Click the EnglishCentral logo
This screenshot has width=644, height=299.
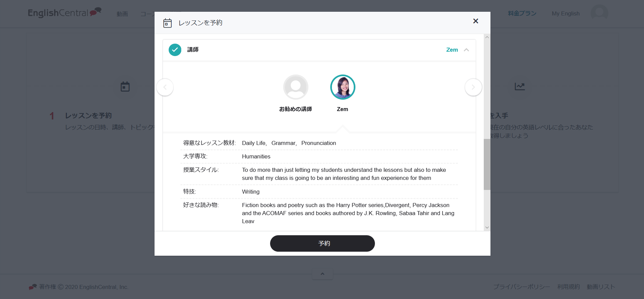tap(64, 13)
